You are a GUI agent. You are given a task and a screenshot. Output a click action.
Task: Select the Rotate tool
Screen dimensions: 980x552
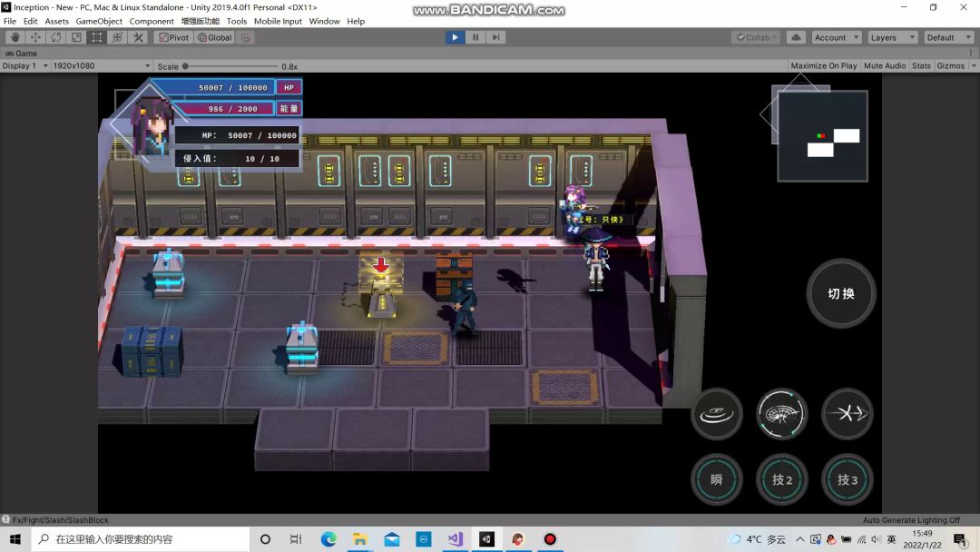56,37
